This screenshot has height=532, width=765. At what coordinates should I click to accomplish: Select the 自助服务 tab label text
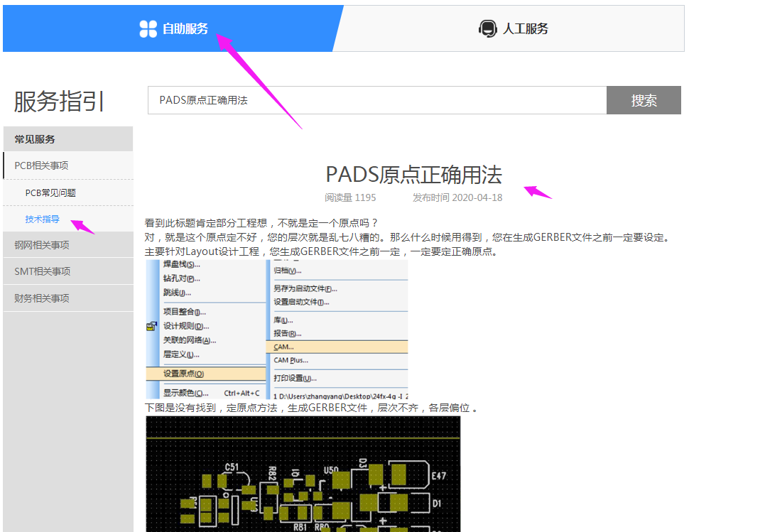[x=185, y=29]
